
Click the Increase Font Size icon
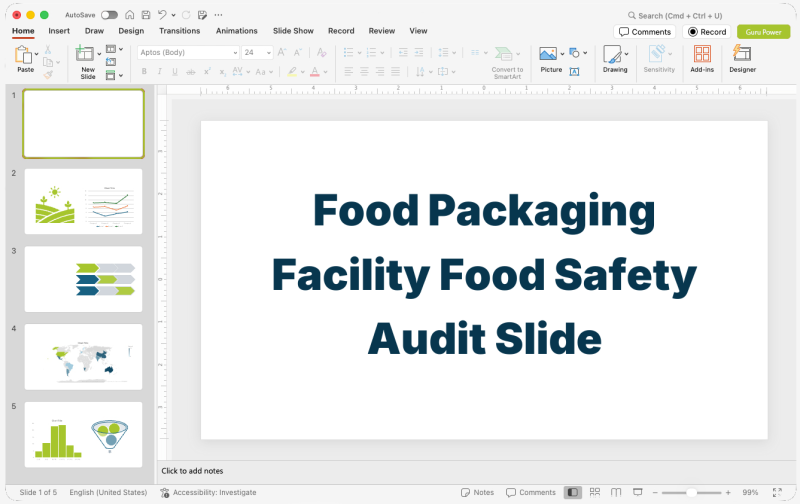click(282, 52)
